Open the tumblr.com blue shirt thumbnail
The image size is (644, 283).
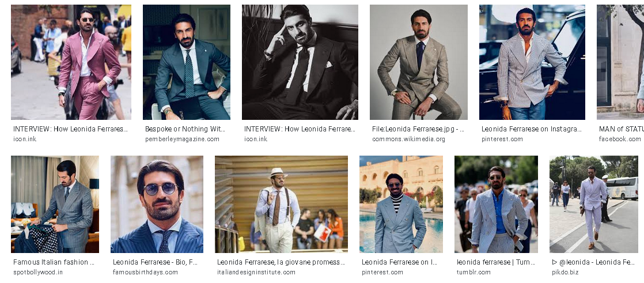tap(496, 204)
